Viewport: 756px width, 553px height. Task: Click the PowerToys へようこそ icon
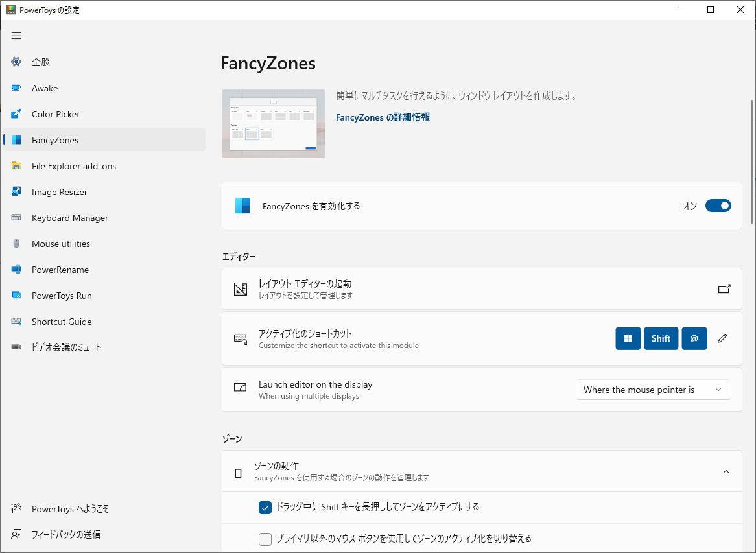click(16, 509)
